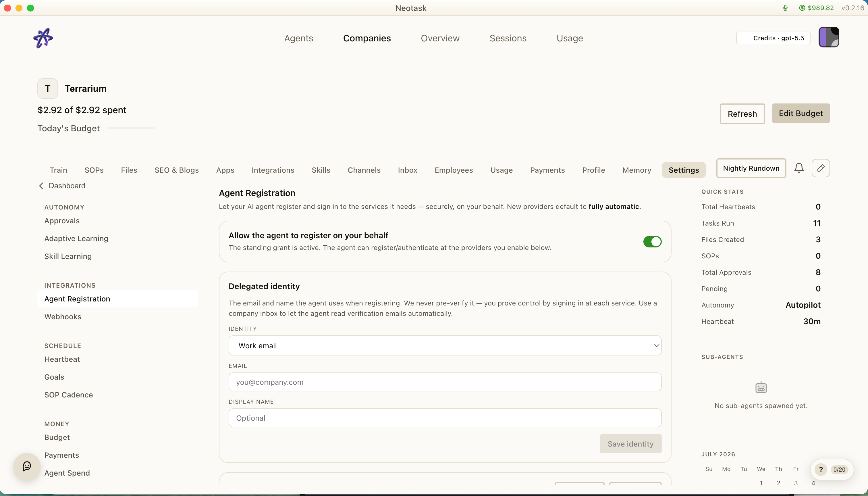Click the Edit Budget button
The width and height of the screenshot is (868, 496).
(x=801, y=113)
